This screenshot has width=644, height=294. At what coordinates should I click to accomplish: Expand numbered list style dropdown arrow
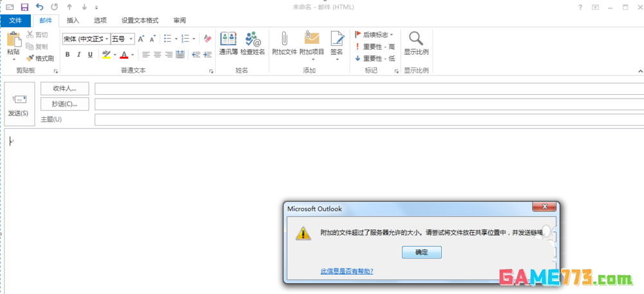(x=193, y=39)
